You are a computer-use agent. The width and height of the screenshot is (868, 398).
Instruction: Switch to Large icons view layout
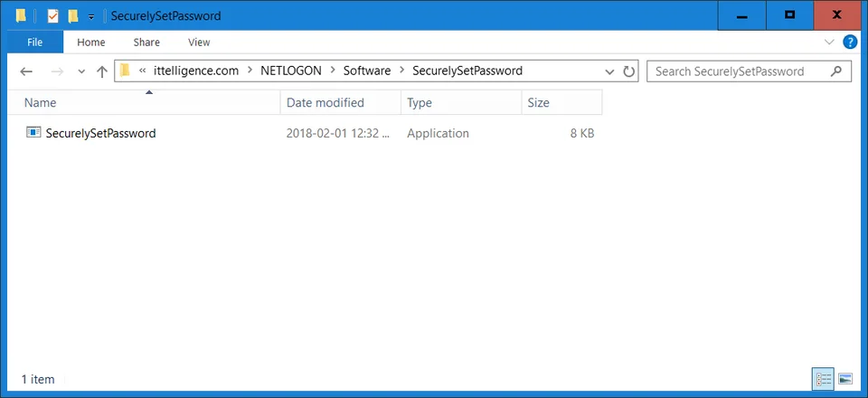click(844, 379)
